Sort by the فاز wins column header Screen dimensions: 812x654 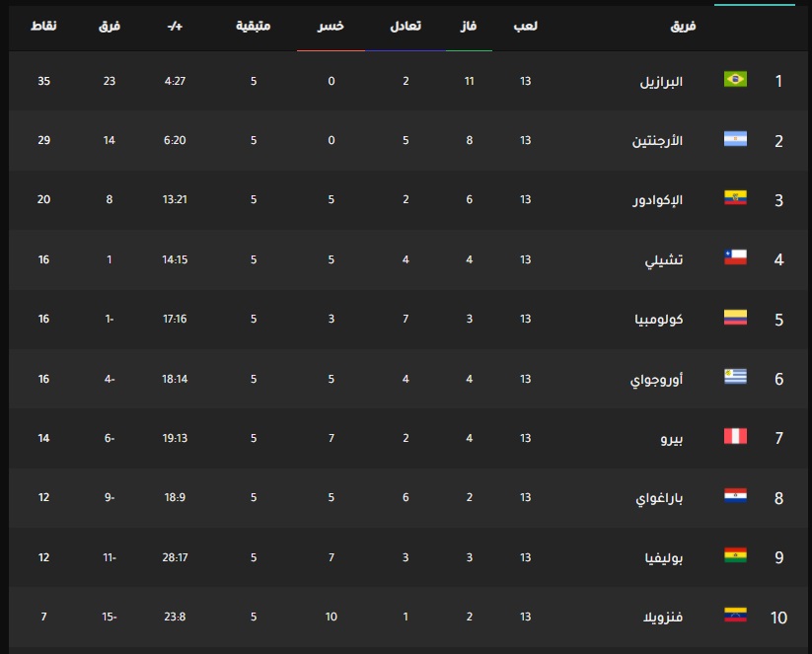469,26
